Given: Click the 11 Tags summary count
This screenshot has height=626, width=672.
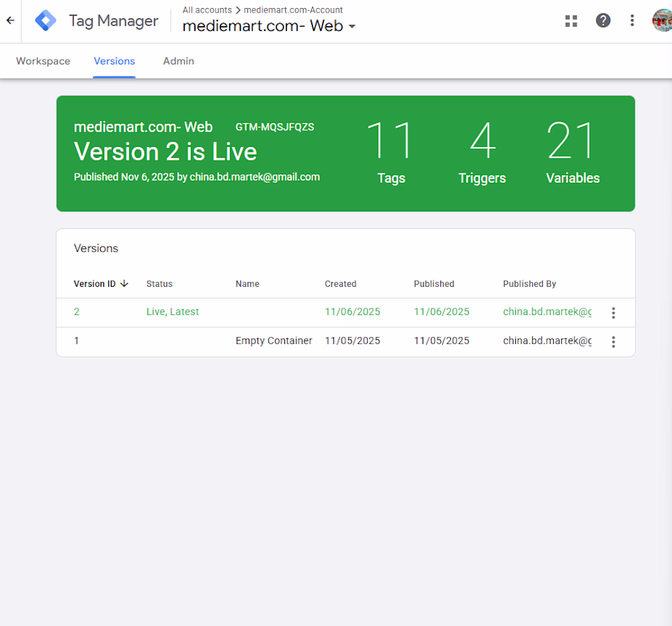Looking at the screenshot, I should pyautogui.click(x=390, y=152).
